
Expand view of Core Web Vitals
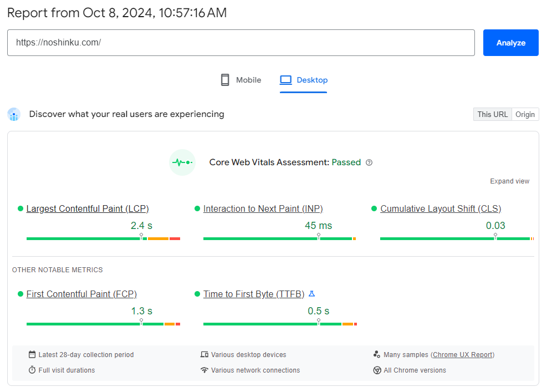click(509, 181)
